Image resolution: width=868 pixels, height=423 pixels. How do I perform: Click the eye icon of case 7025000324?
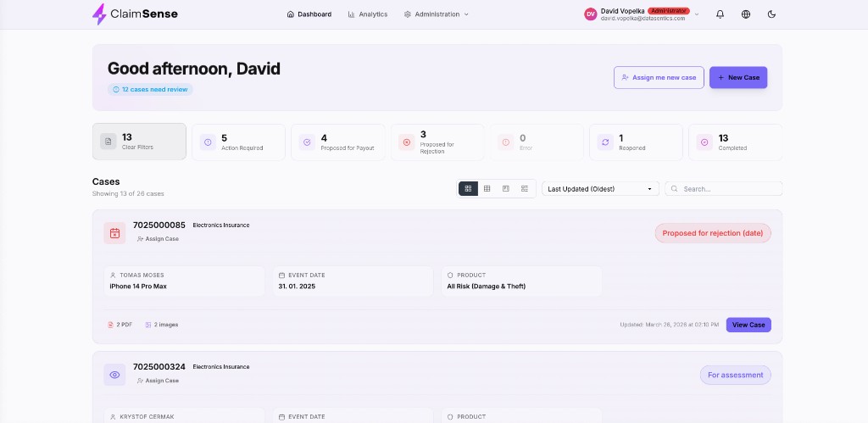[x=114, y=375]
